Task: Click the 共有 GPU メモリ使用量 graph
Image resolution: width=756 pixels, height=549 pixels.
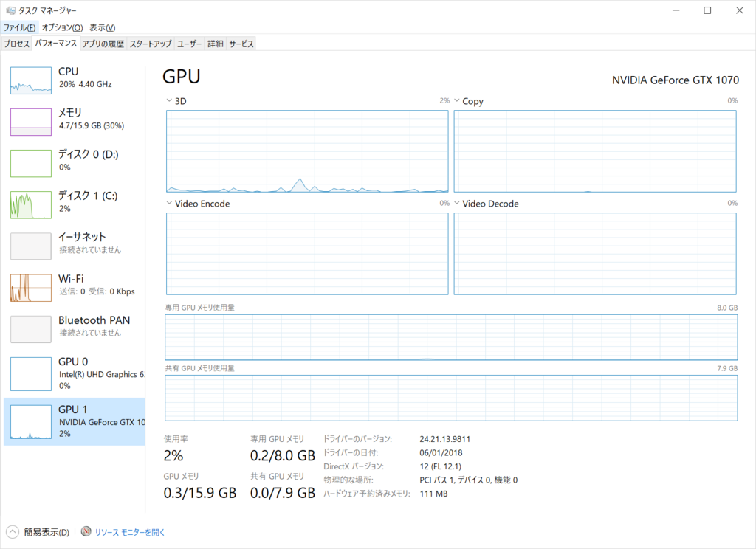Action: tap(451, 398)
